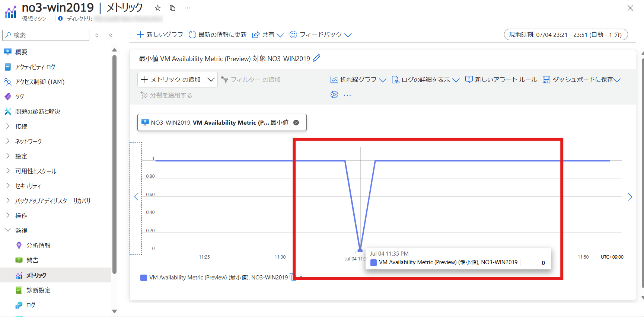
Task: Open the more options ellipsis in title
Action: [x=187, y=8]
